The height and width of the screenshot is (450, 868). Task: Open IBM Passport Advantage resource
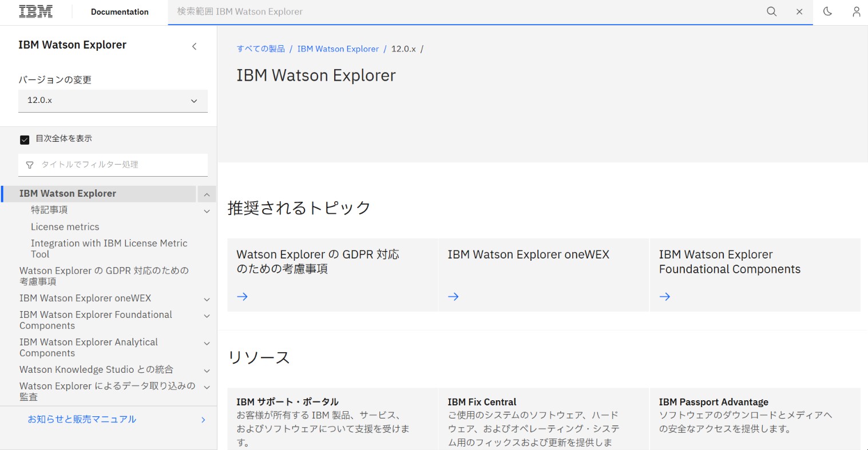[714, 402]
